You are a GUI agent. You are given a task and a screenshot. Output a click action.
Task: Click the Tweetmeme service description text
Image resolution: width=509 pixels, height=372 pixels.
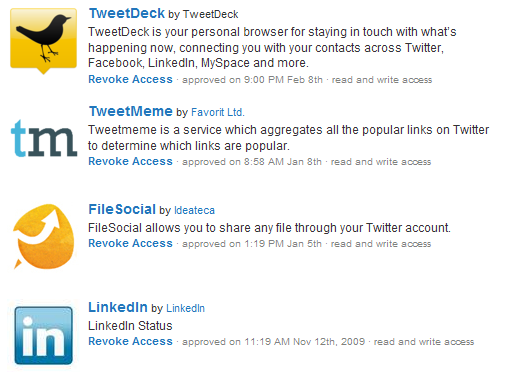pos(288,138)
